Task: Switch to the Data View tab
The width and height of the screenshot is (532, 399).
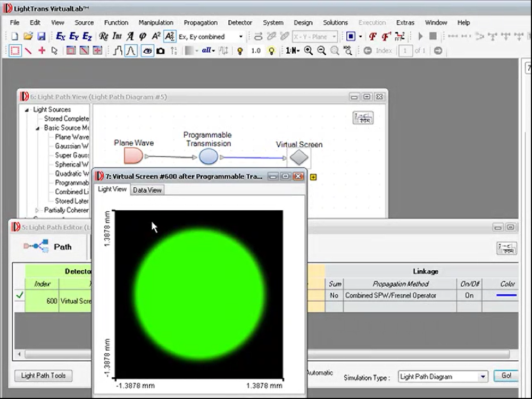Action: pyautogui.click(x=147, y=190)
